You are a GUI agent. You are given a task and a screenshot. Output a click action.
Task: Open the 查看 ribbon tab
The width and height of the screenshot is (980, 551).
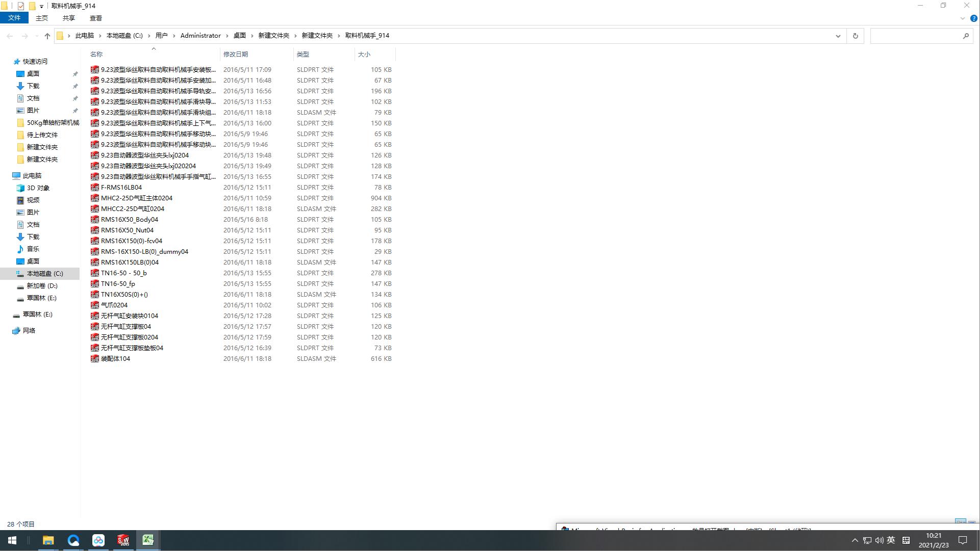pos(95,18)
